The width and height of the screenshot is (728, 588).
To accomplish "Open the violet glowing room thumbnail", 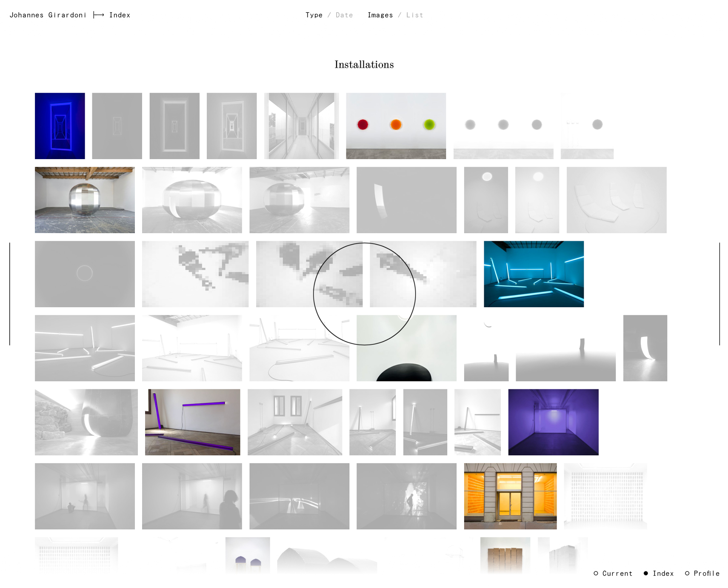I will pyautogui.click(x=553, y=422).
